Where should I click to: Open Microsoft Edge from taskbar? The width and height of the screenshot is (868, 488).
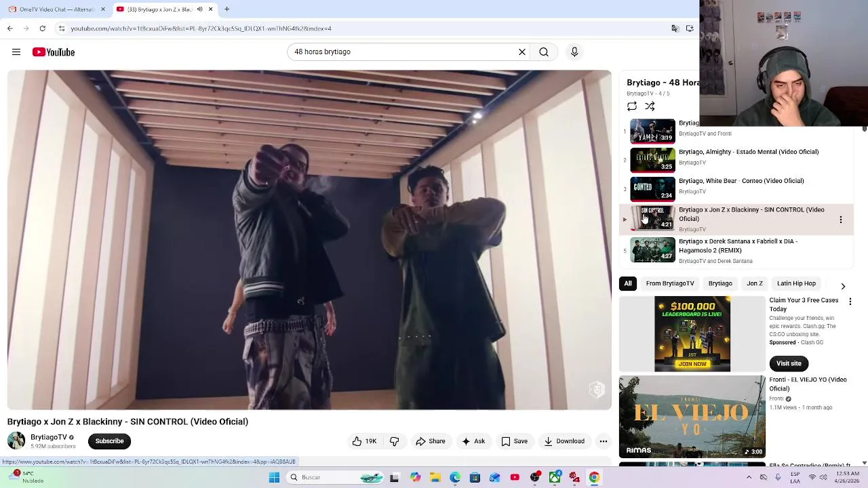pos(455,477)
